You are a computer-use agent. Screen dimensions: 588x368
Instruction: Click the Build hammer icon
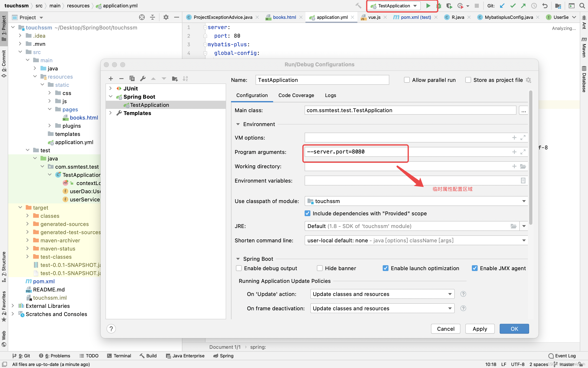[x=358, y=6]
